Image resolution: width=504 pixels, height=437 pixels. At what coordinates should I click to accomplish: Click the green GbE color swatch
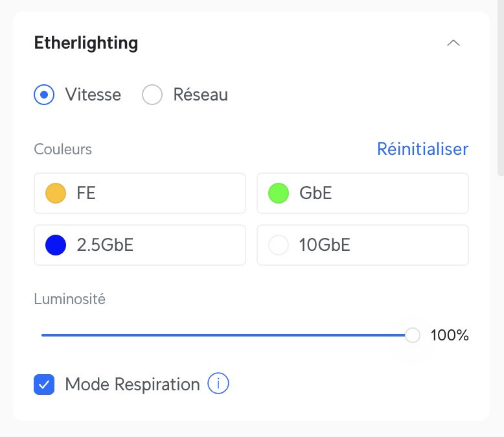[x=279, y=193]
